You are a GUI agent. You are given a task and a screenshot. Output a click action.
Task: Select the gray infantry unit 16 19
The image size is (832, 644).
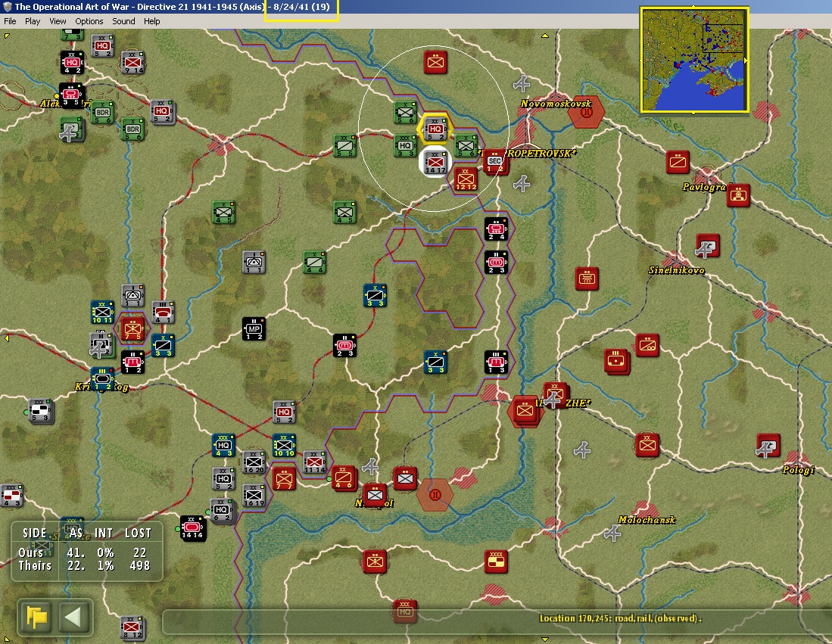click(x=254, y=495)
